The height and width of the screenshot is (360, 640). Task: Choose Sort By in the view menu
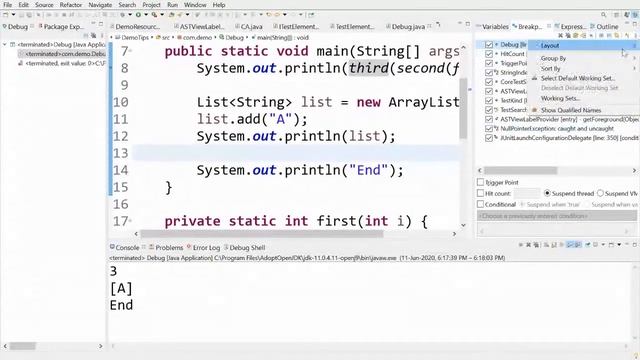tap(550, 69)
